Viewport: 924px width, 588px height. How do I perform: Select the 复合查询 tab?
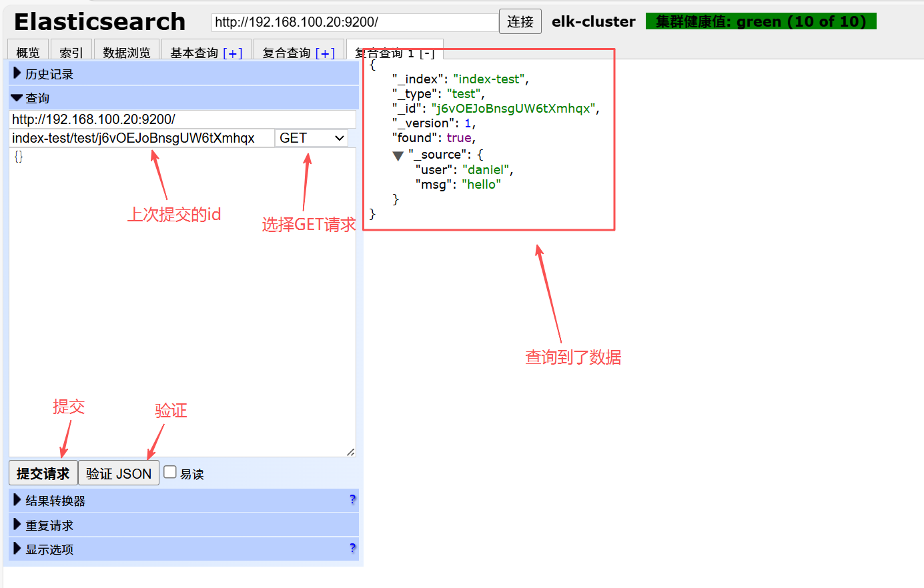click(x=287, y=52)
